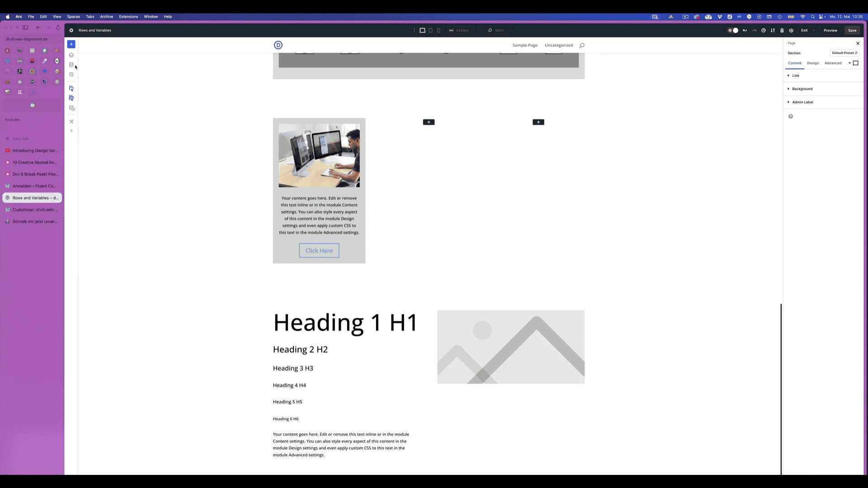Image resolution: width=868 pixels, height=488 pixels.
Task: Add module to right column plus button
Action: [x=538, y=122]
